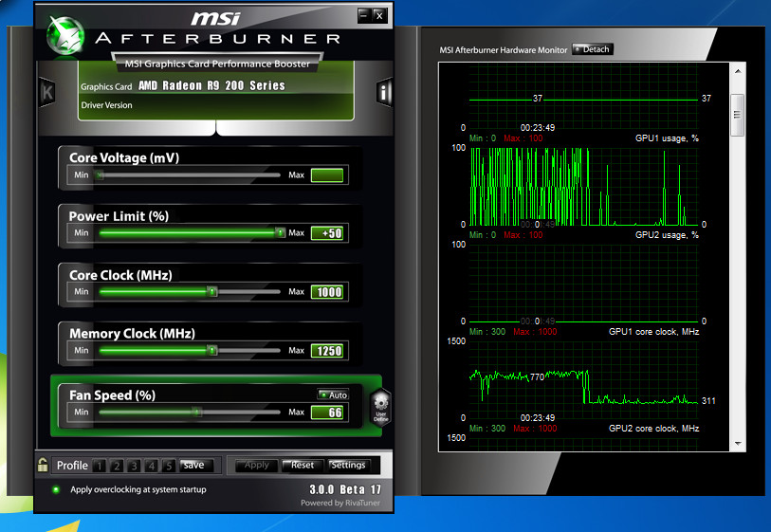This screenshot has width=771, height=532.
Task: Click the MSI Afterburner dragon logo
Action: [64, 36]
